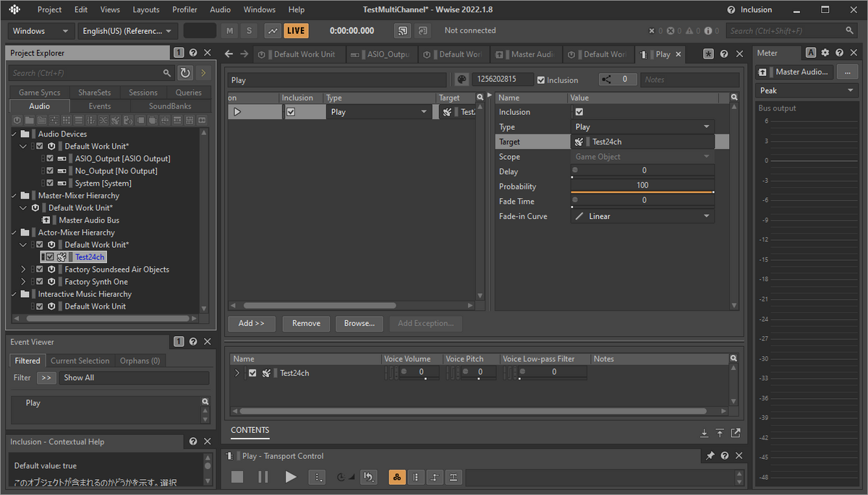Switch to Events tab
Image resolution: width=868 pixels, height=495 pixels.
[100, 106]
